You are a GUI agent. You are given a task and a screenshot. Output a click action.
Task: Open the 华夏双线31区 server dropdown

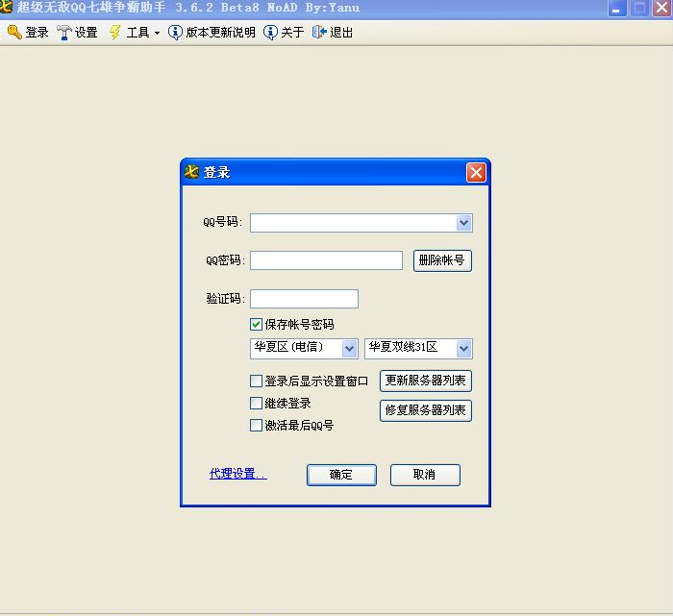coord(463,348)
